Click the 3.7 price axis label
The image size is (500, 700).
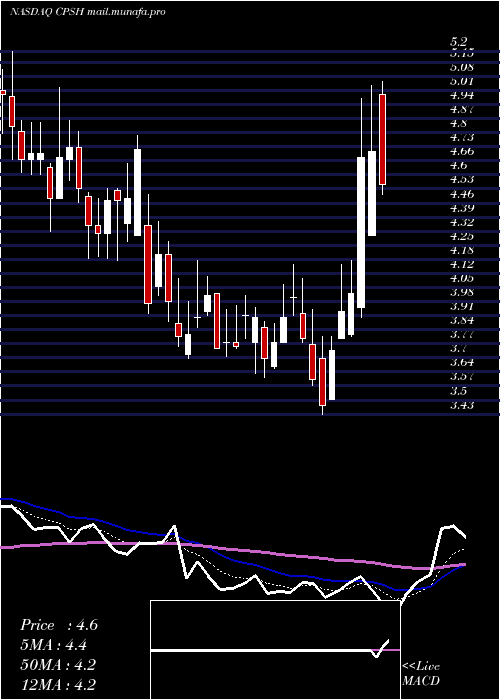point(459,348)
